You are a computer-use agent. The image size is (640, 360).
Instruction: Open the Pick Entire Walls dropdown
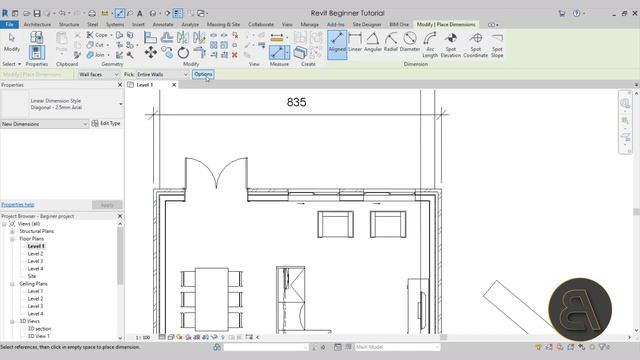click(162, 74)
